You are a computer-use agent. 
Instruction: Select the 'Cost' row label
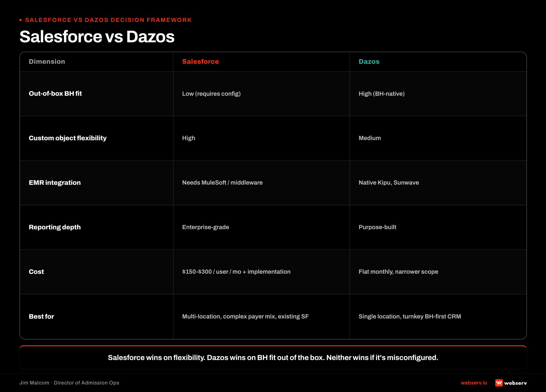[x=36, y=272]
